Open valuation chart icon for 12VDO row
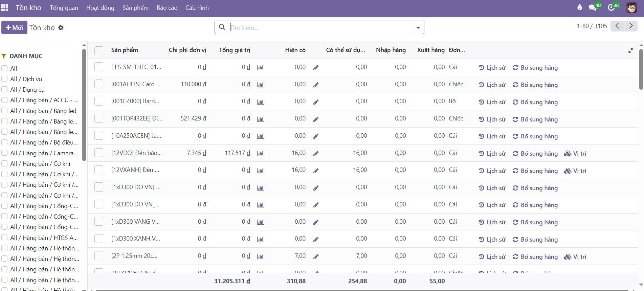 (260, 153)
